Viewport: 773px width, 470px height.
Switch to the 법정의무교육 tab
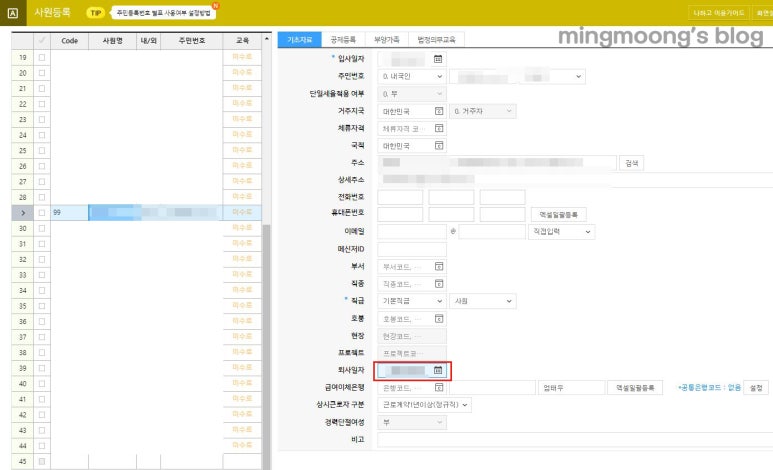(x=436, y=39)
